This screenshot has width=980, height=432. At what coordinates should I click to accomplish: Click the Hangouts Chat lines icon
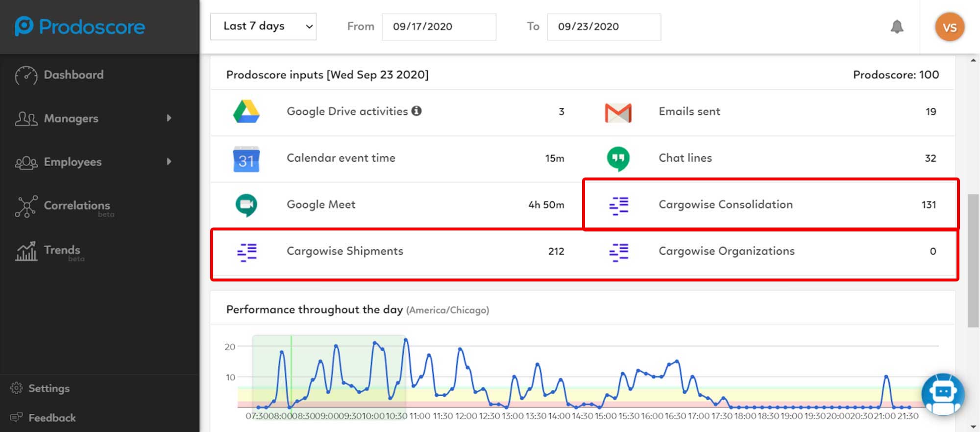(x=618, y=159)
